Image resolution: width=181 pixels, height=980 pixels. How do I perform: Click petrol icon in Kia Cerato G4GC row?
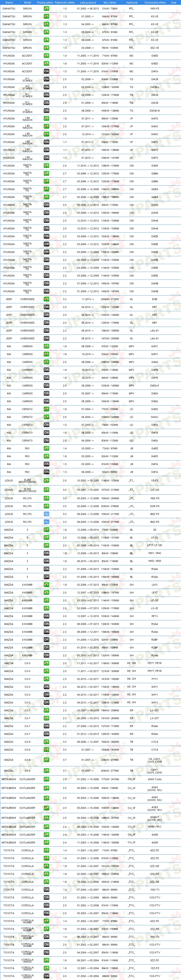46,417
